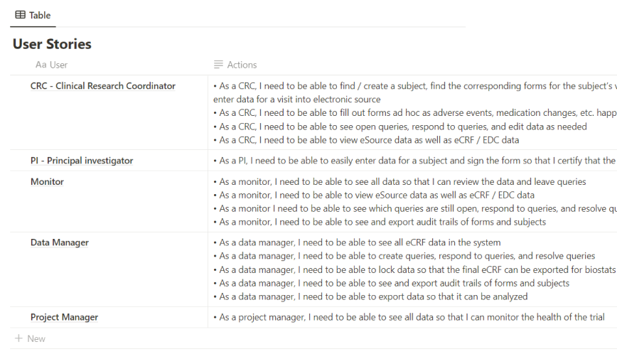Open the Project Manager row page
617x364 pixels.
(x=64, y=317)
